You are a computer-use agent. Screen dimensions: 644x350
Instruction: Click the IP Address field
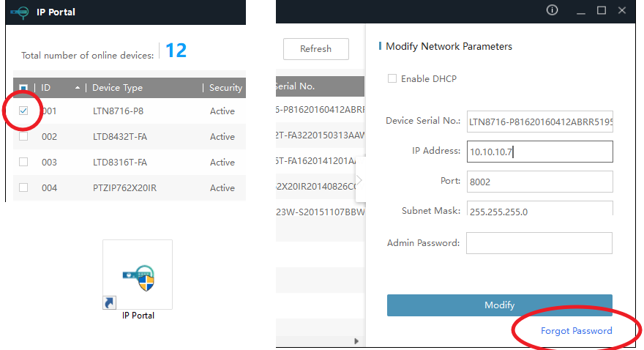pyautogui.click(x=539, y=152)
